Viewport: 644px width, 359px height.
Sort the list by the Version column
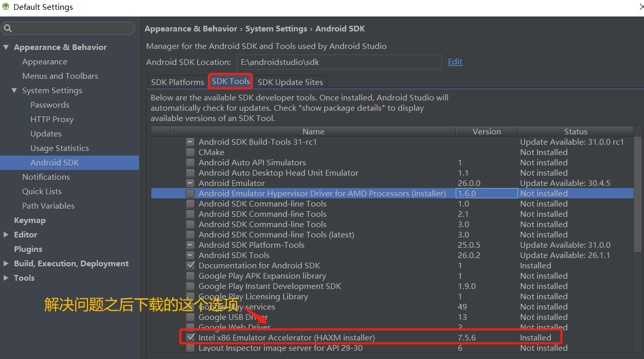point(486,131)
